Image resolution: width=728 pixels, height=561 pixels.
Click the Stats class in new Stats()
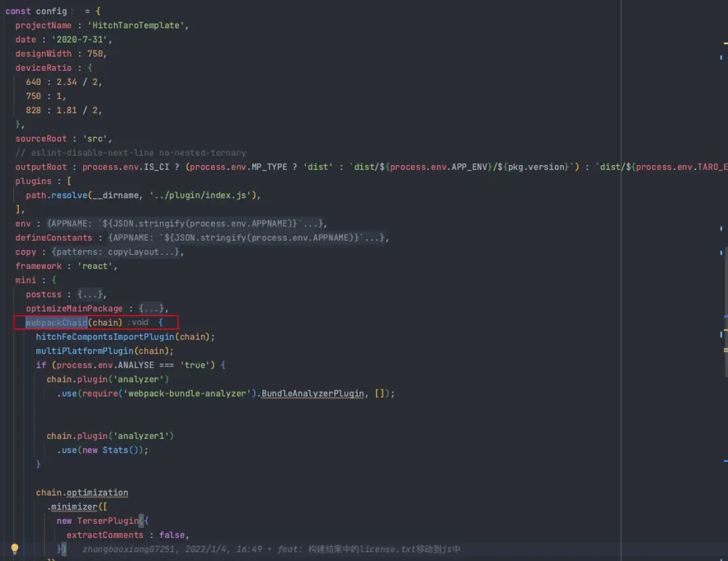click(x=115, y=450)
